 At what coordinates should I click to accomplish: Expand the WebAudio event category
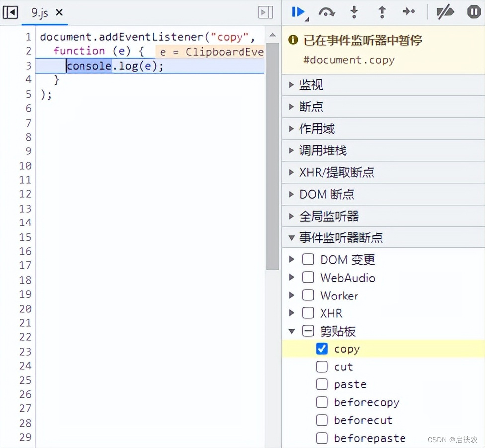(x=291, y=277)
